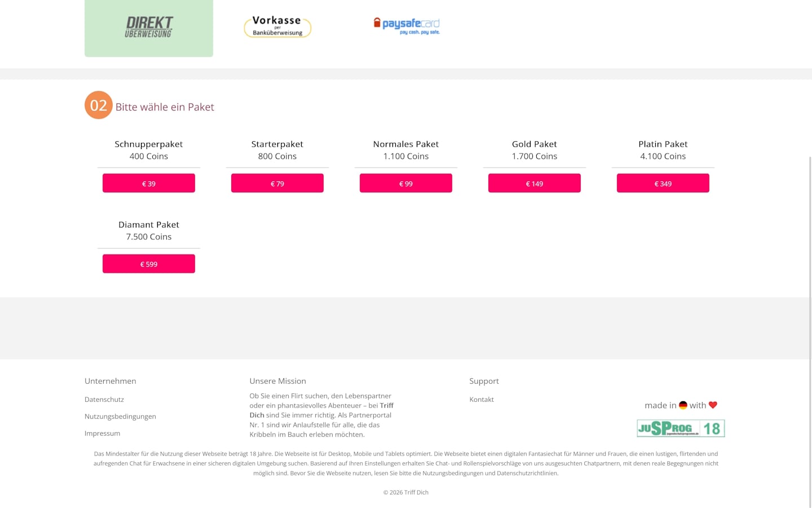Click the JusProg 18 age badge
This screenshot has width=812, height=508.
(681, 428)
